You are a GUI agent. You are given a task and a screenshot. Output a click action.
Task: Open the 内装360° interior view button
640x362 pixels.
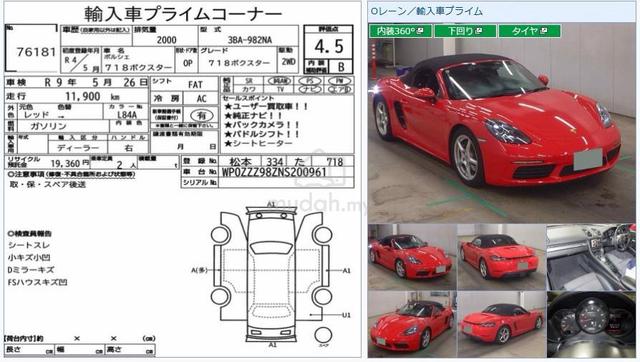[400, 31]
